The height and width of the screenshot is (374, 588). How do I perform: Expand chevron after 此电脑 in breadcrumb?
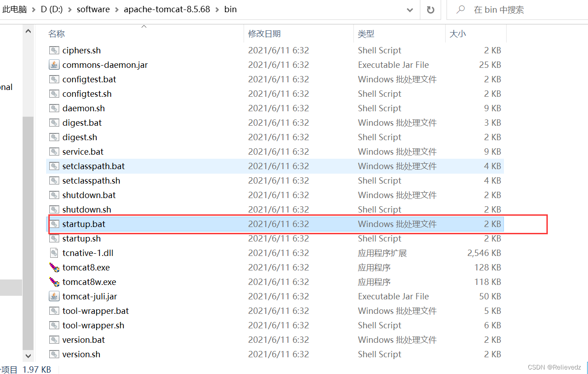click(x=34, y=9)
